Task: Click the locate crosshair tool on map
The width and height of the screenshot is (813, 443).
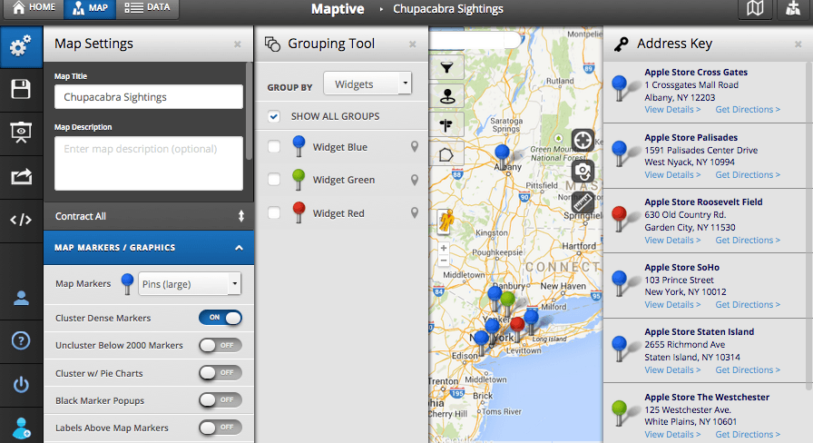Action: coord(582,140)
